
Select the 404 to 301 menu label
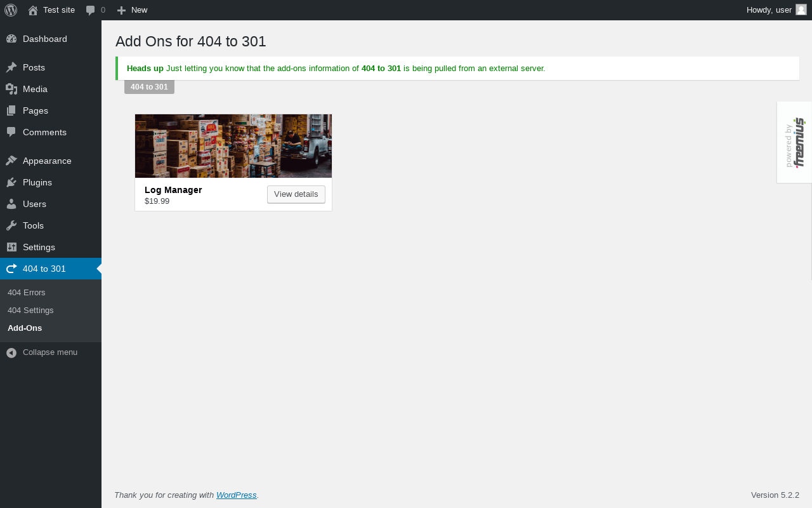pos(44,269)
